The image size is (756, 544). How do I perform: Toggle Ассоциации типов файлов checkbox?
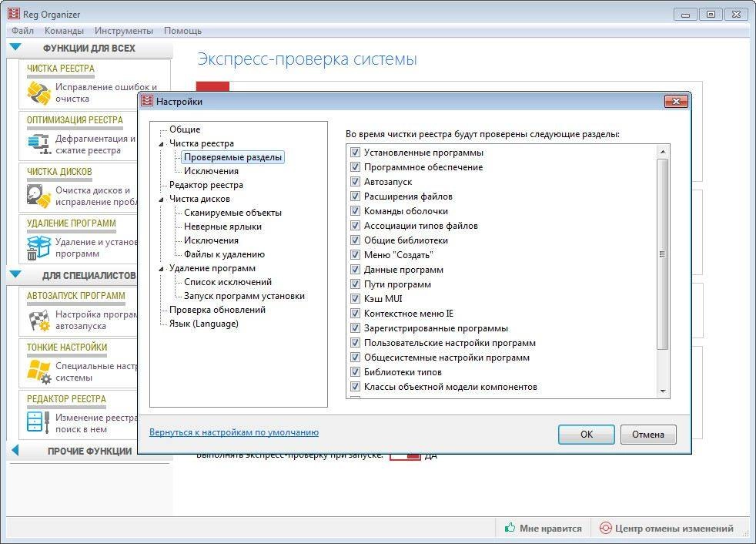click(356, 226)
